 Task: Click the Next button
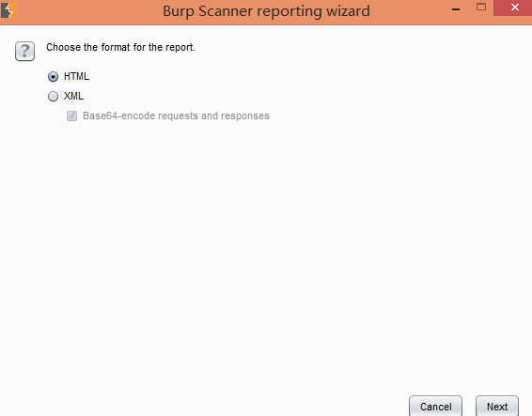tap(497, 407)
